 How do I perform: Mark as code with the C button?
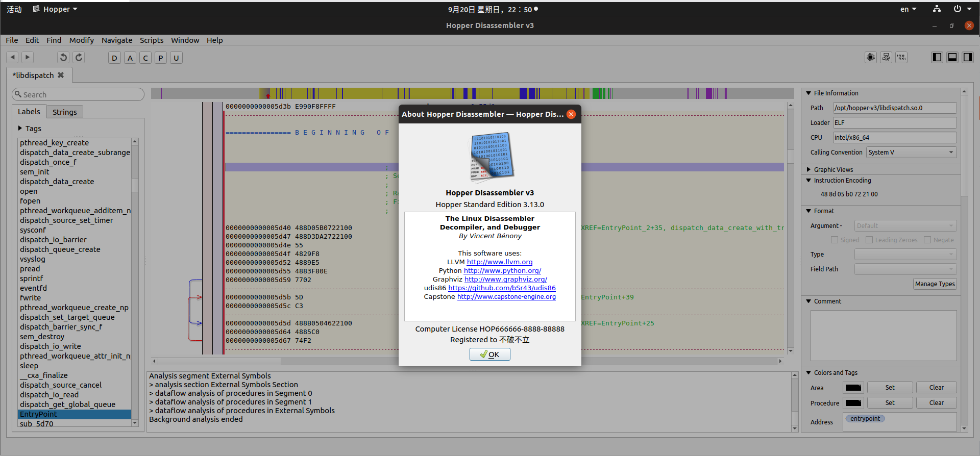coord(145,58)
